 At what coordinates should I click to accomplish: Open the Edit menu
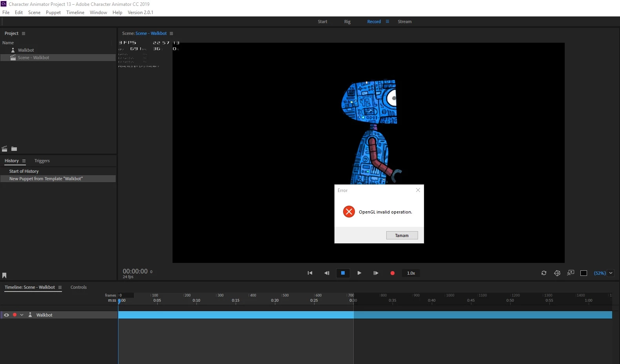[19, 13]
